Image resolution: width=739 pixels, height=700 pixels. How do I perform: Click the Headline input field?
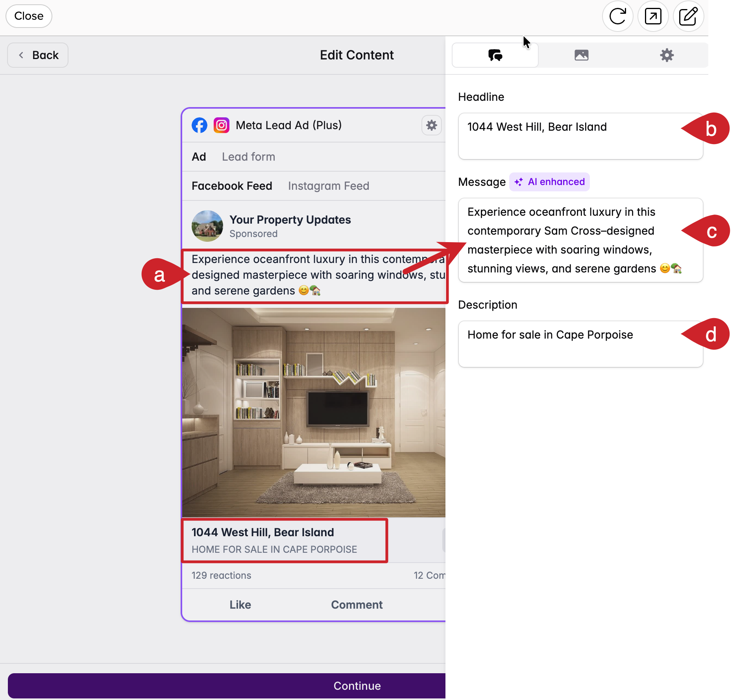[x=580, y=136]
